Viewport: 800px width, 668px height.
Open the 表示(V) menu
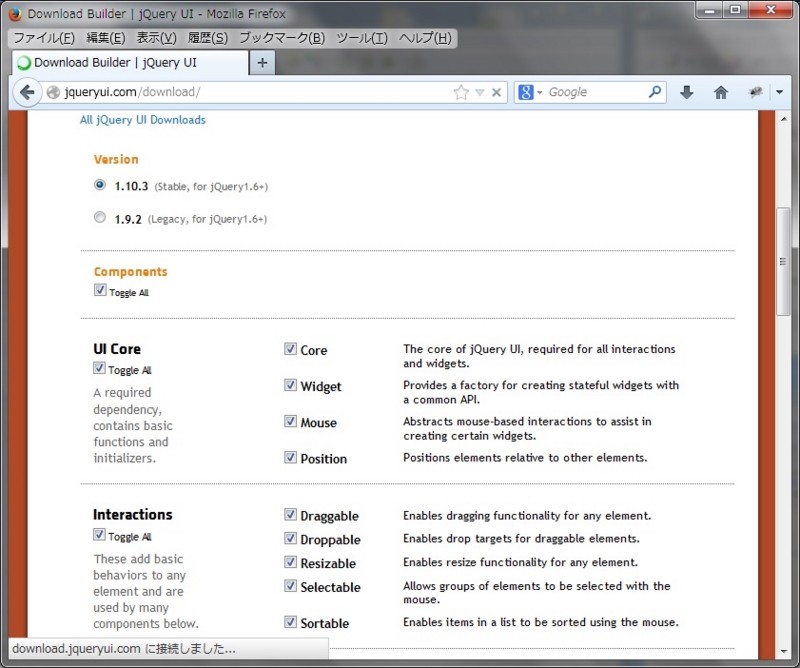pos(156,38)
